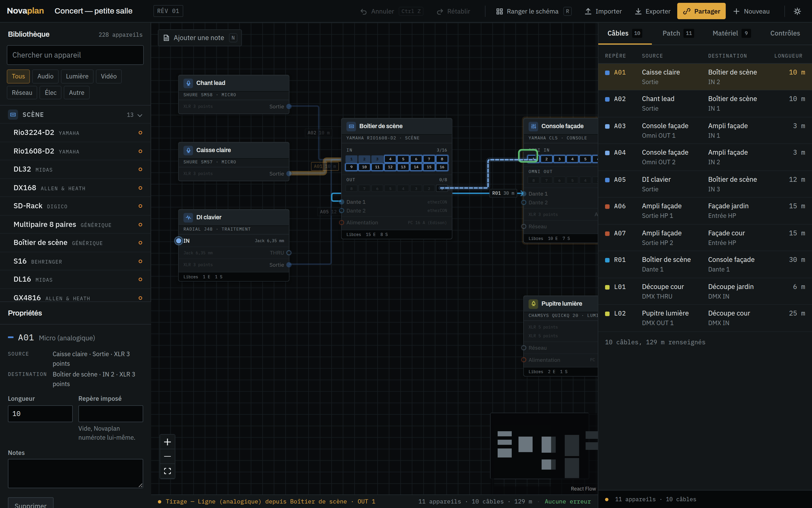Click the Nouveau button label
The width and height of the screenshot is (812, 508).
757,11
